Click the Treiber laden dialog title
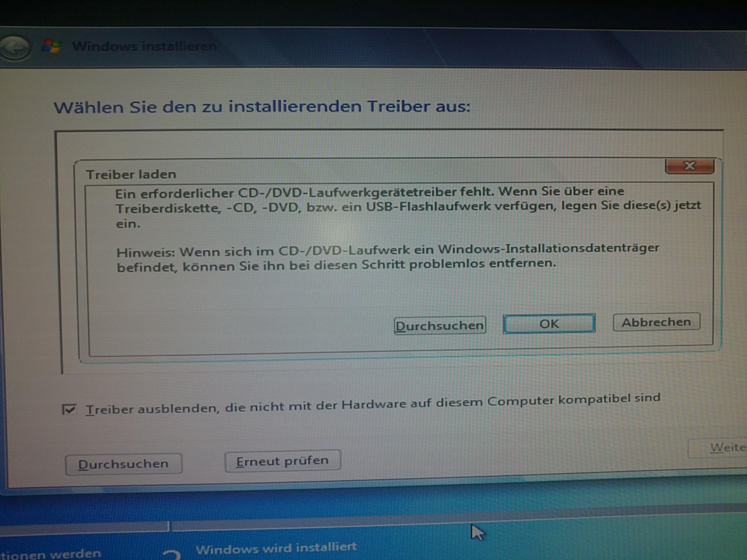Image resolution: width=747 pixels, height=560 pixels. coord(131,174)
